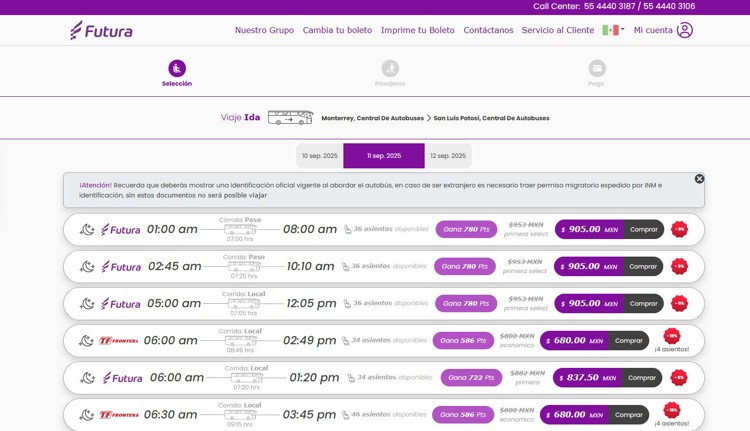The width and height of the screenshot is (750, 431).
Task: Click the 10:10 am arrival time
Action: 310,266
